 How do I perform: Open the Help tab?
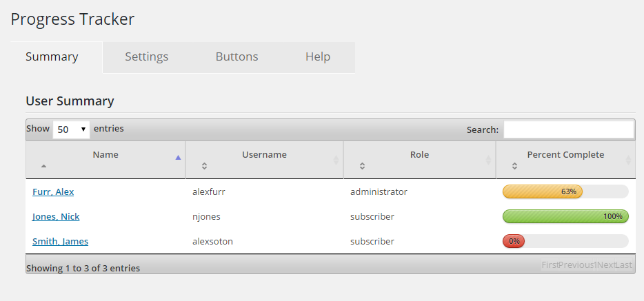pyautogui.click(x=318, y=56)
